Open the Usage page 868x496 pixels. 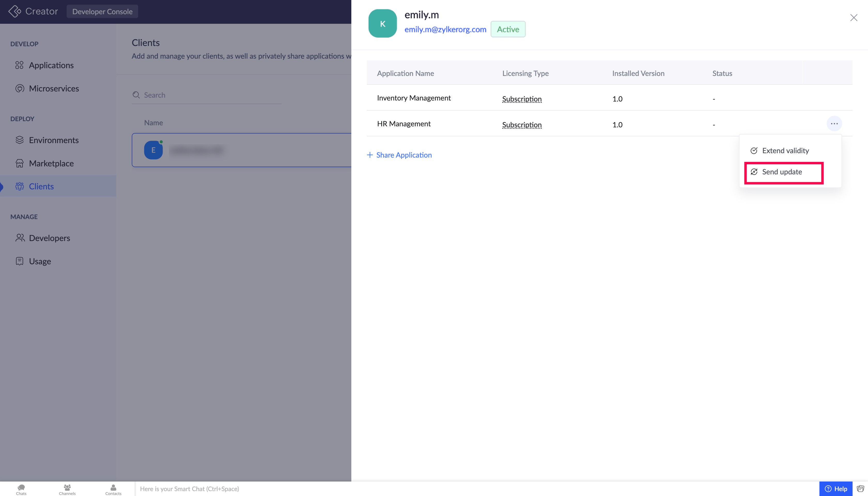[x=40, y=261]
